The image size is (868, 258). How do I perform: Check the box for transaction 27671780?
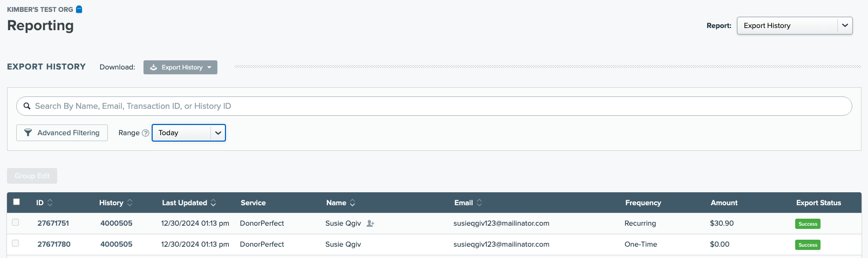click(15, 243)
